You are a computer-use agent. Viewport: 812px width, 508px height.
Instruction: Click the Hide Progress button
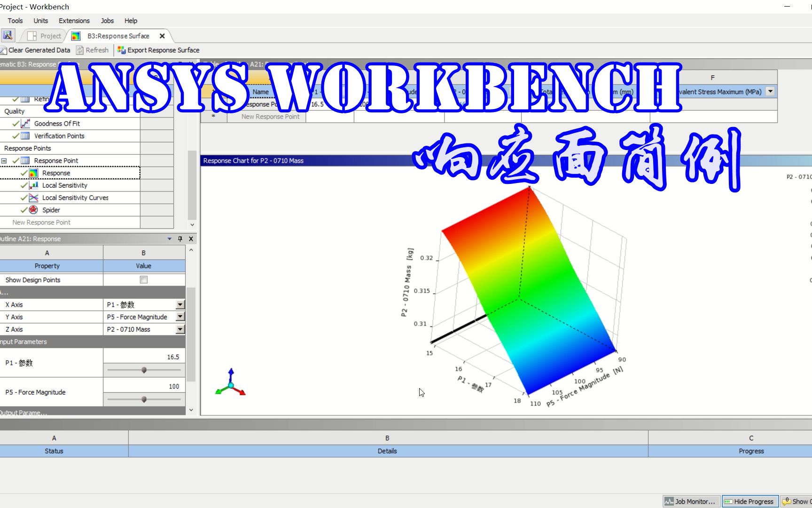750,502
